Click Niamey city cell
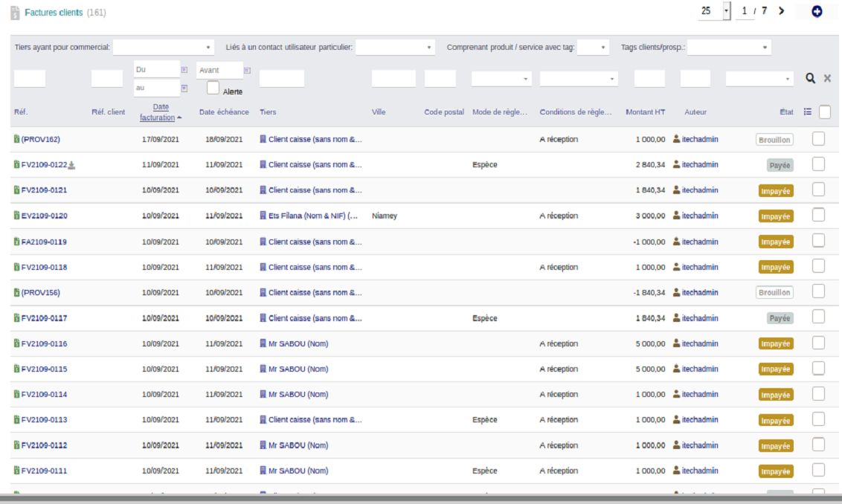The height and width of the screenshot is (504, 842). pos(385,216)
